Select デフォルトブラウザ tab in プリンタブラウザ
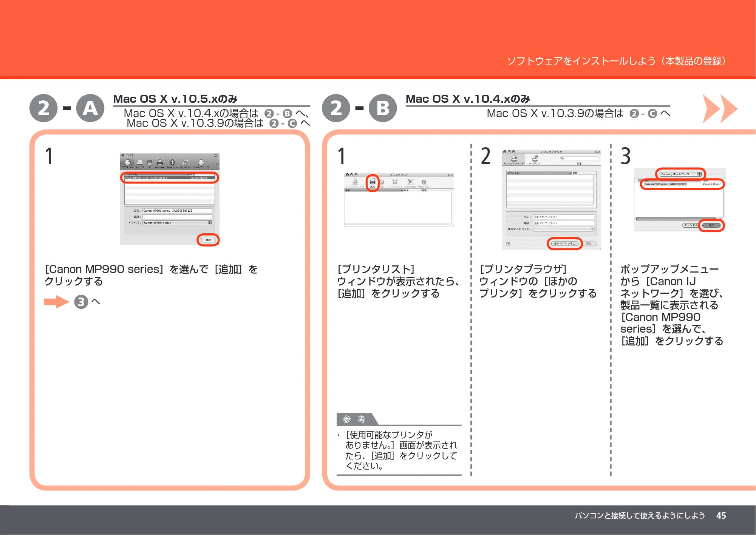 click(513, 160)
